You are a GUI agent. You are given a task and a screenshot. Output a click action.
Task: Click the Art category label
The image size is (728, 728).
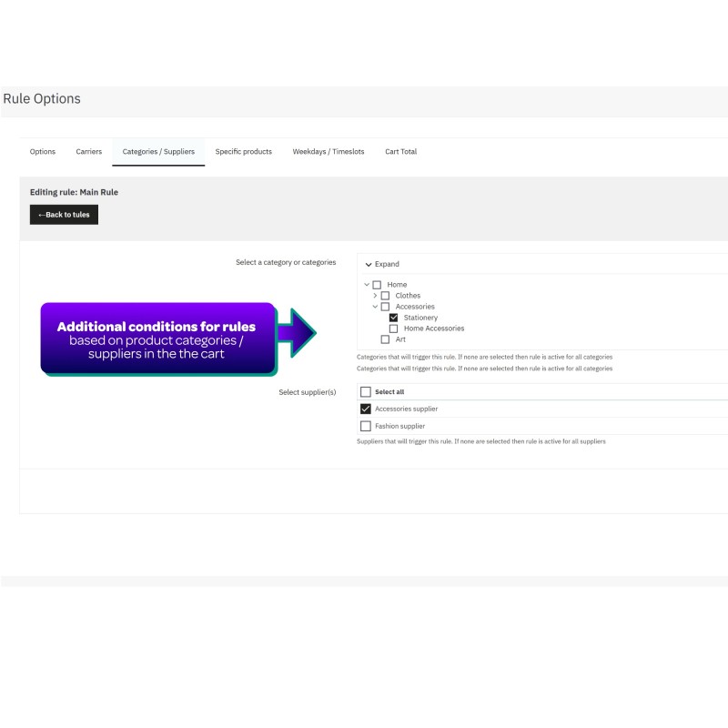[400, 339]
